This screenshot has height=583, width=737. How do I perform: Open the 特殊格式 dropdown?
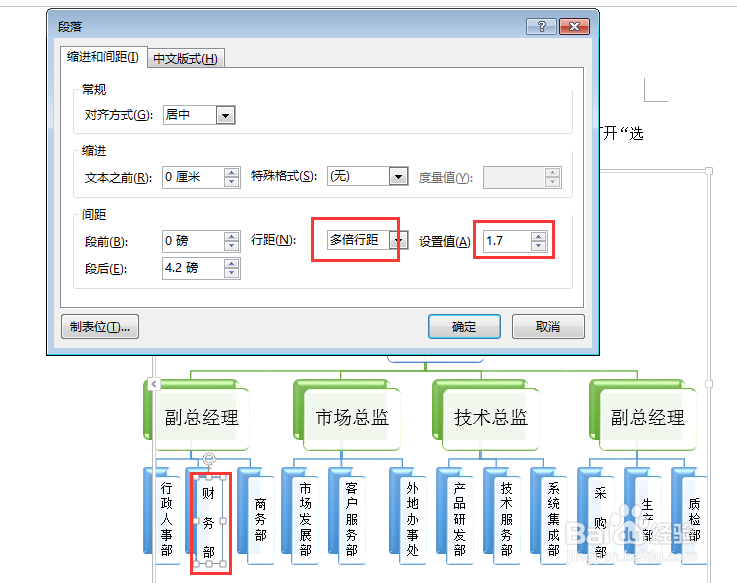click(399, 177)
